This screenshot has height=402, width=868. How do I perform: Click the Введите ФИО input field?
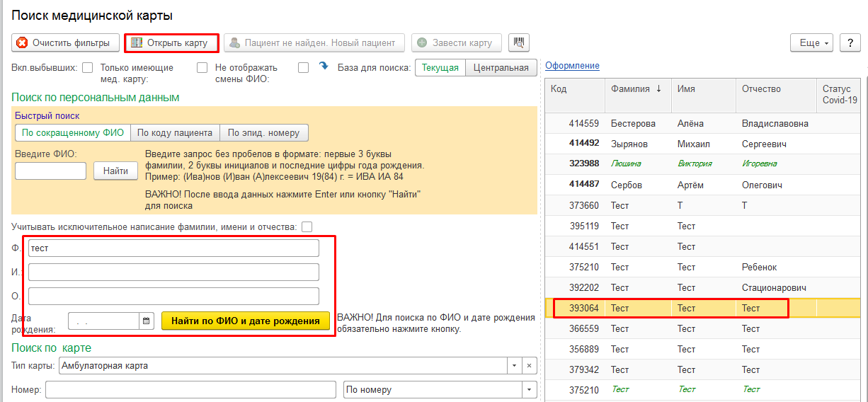point(50,171)
